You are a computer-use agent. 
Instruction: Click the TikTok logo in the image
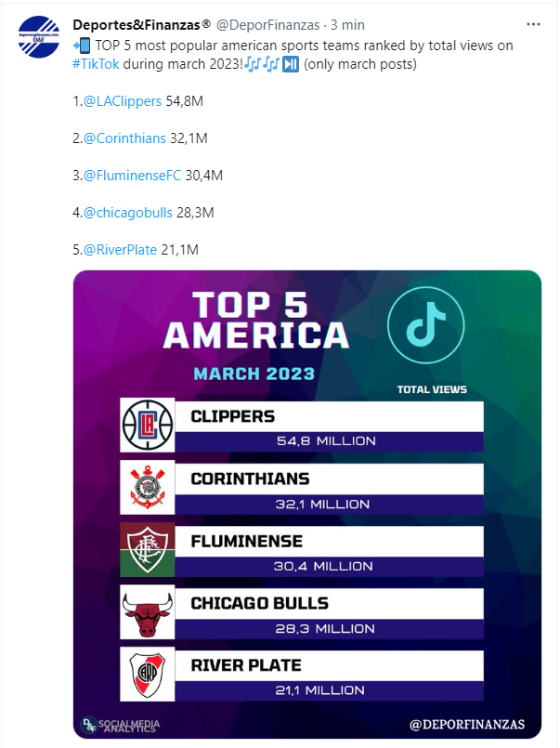(x=426, y=325)
